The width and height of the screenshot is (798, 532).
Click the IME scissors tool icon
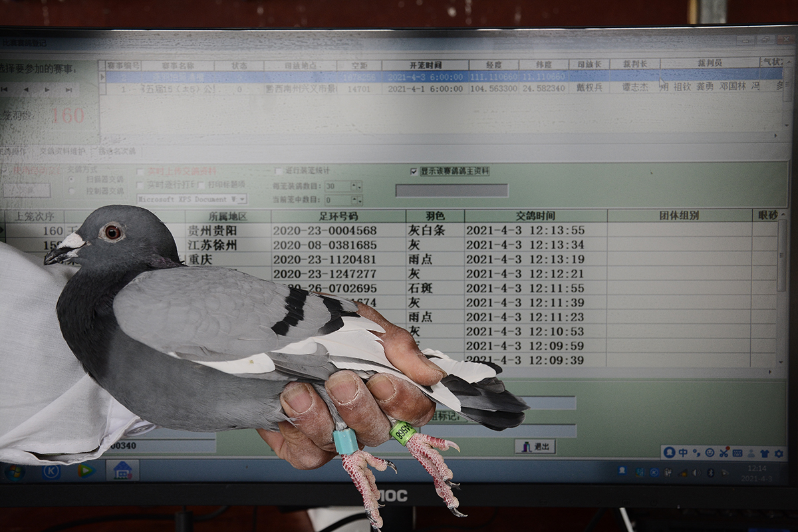724,453
